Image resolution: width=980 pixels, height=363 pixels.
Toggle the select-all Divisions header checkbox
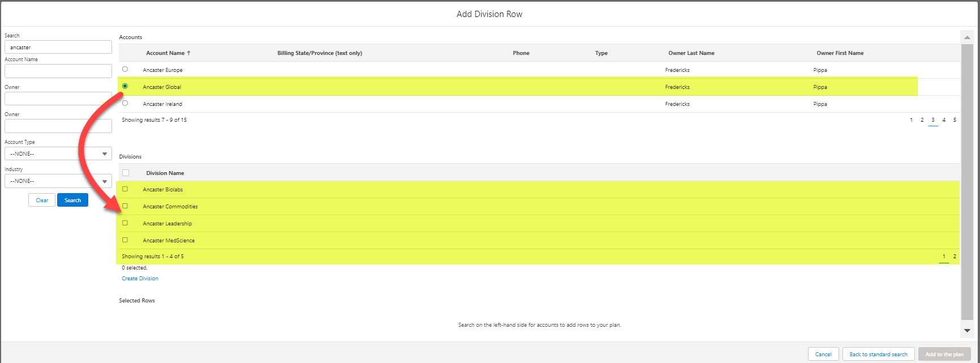tap(126, 173)
